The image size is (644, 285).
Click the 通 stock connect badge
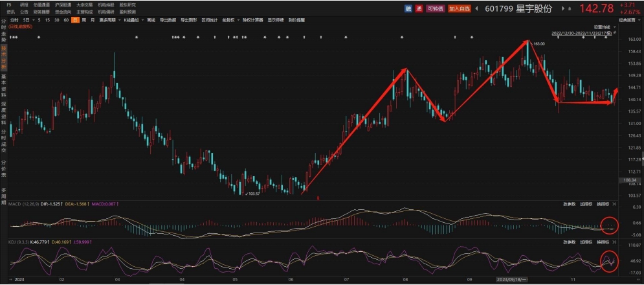pyautogui.click(x=419, y=8)
